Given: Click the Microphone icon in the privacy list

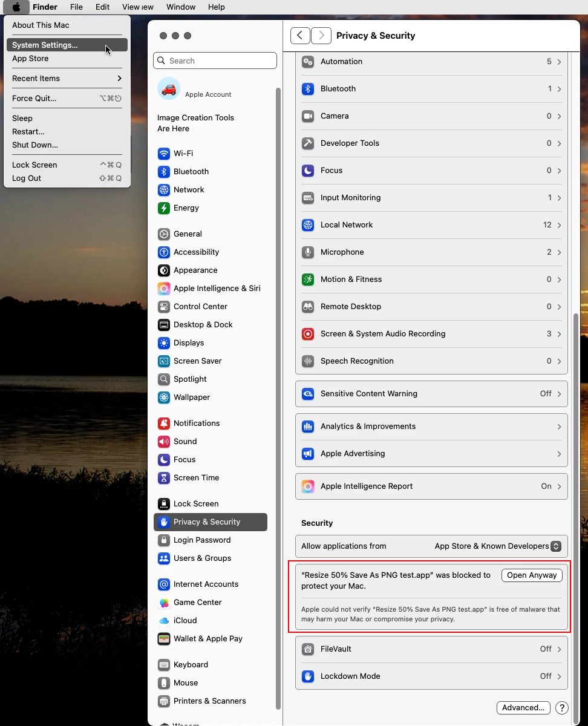Looking at the screenshot, I should [308, 252].
